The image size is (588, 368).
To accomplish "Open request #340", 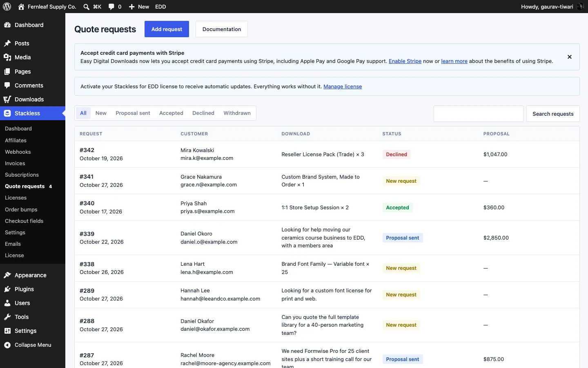I will [x=87, y=203].
